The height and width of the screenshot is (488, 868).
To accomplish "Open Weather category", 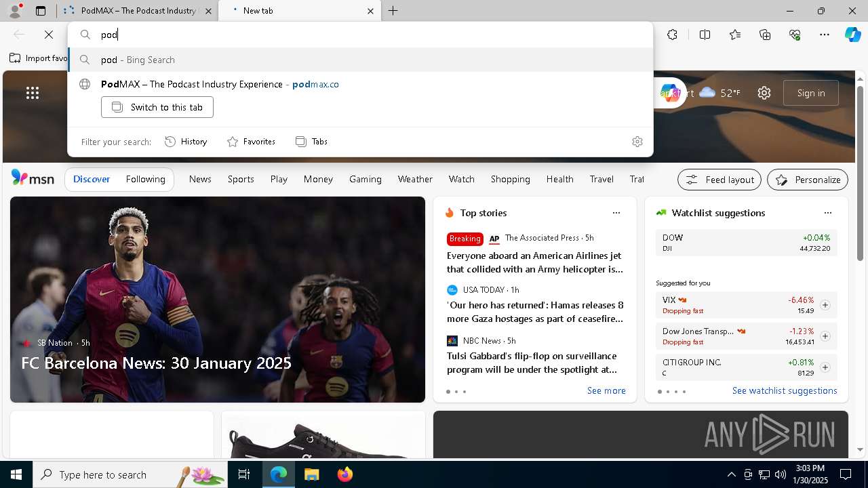I will tap(415, 179).
